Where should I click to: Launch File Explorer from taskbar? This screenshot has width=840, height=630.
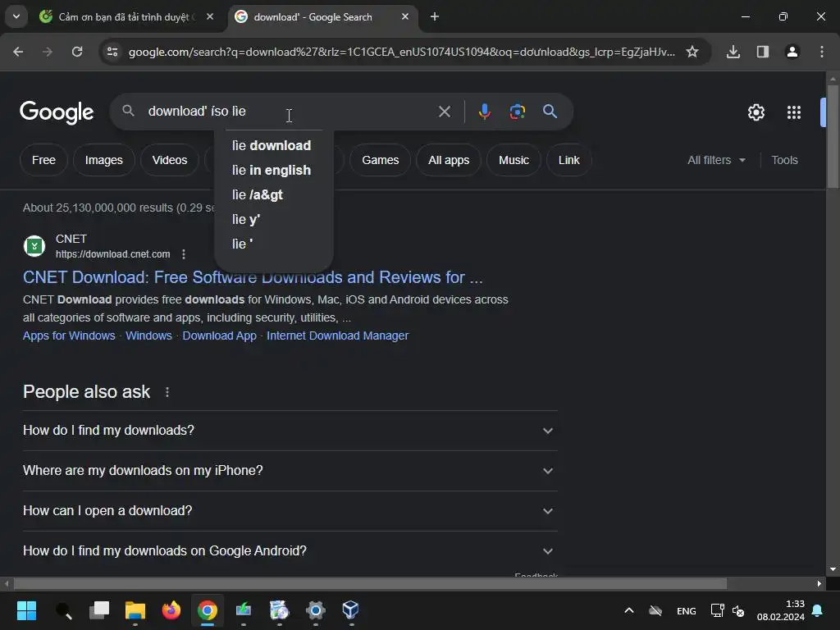click(x=135, y=610)
